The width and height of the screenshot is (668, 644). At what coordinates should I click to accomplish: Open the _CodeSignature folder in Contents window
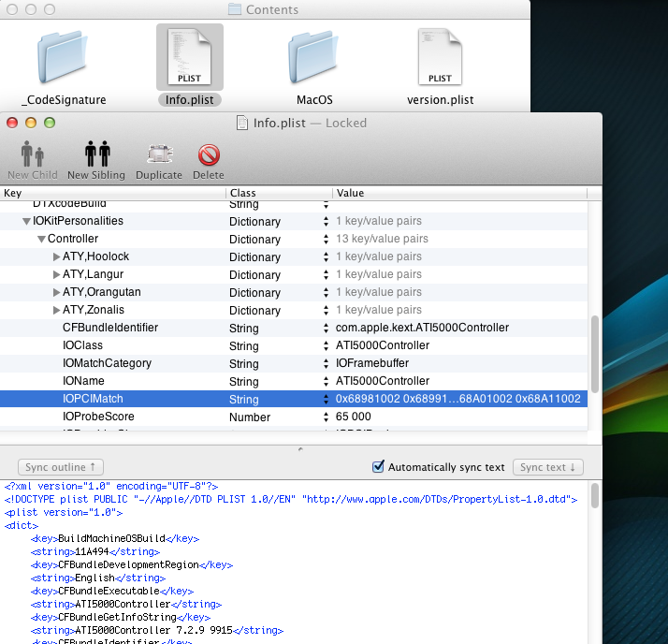(x=63, y=57)
